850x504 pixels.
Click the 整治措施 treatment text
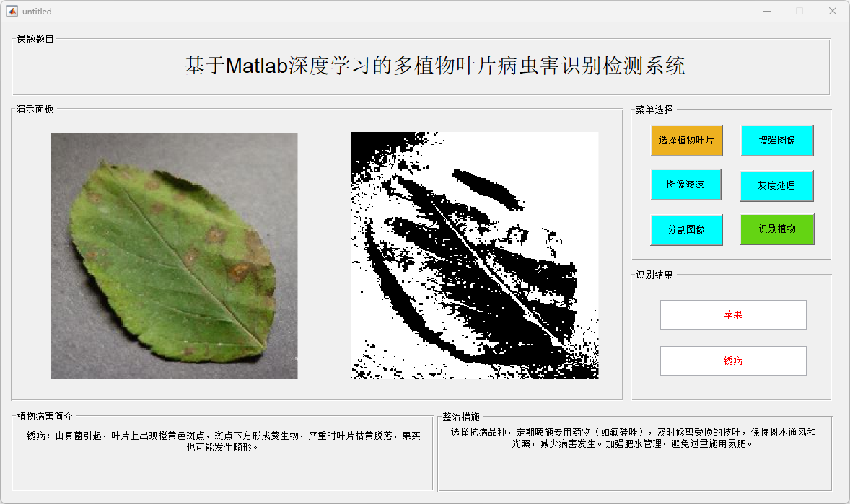(x=633, y=438)
